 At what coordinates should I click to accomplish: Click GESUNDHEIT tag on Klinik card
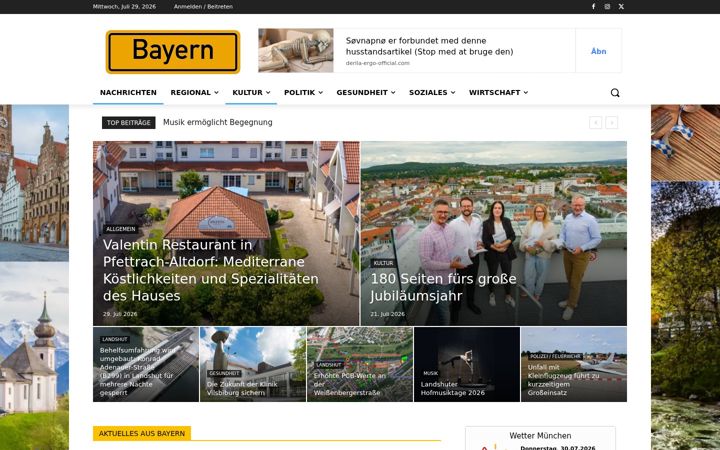click(x=224, y=373)
